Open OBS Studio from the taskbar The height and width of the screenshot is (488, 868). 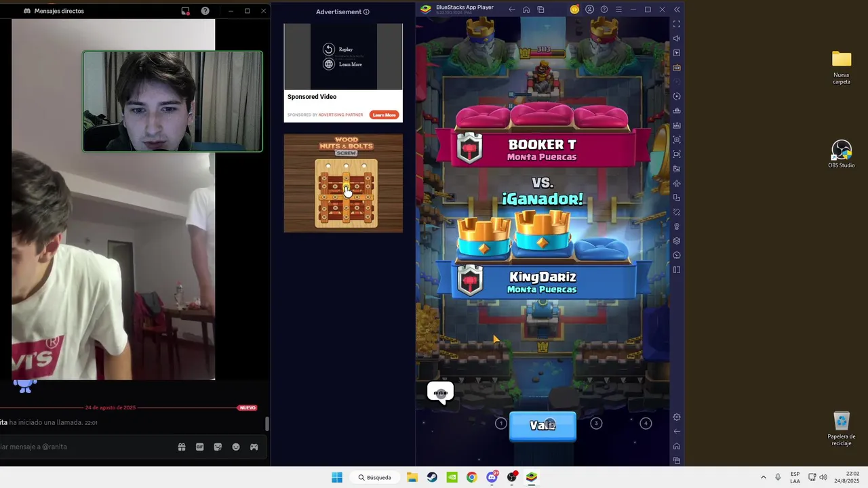pos(512,477)
